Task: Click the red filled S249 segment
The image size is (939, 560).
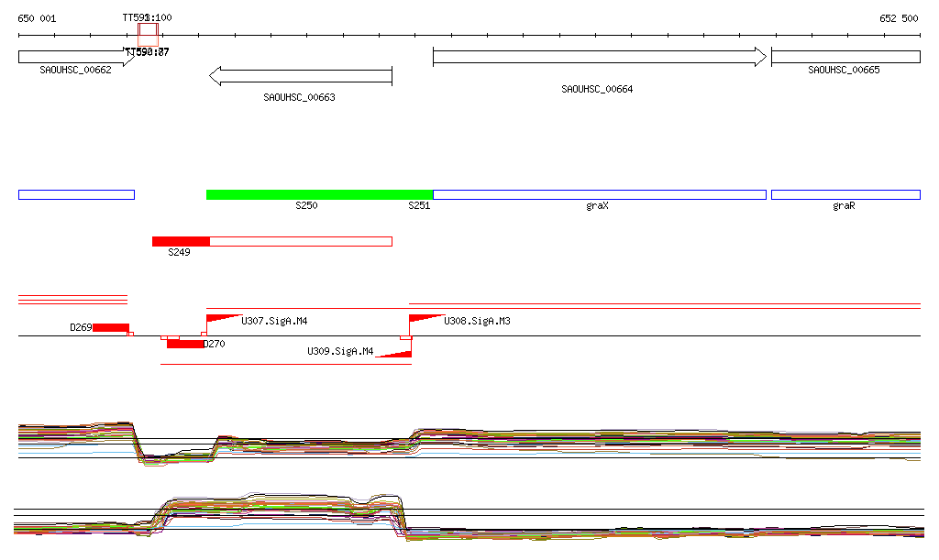Action: click(x=181, y=242)
